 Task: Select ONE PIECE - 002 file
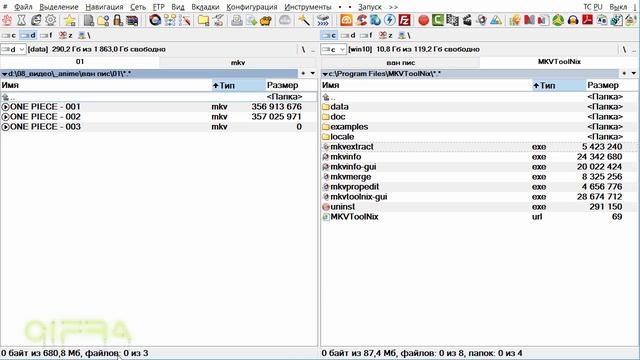158,117
